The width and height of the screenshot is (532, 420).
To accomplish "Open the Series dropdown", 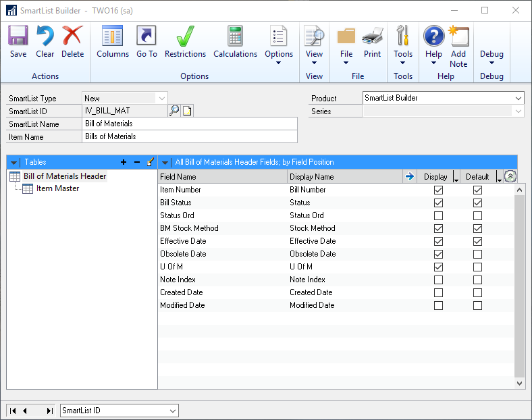I will (x=518, y=111).
